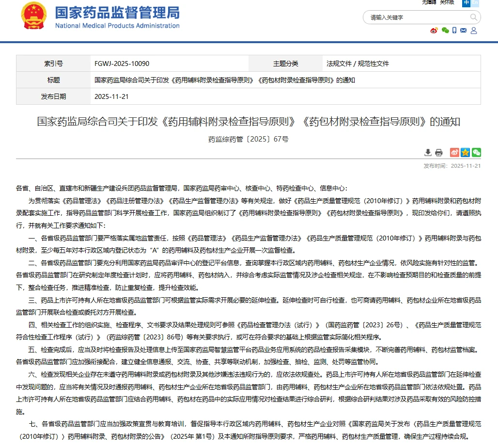Click paragraph 四 about 检查程序
The image size is (498, 448).
click(249, 331)
